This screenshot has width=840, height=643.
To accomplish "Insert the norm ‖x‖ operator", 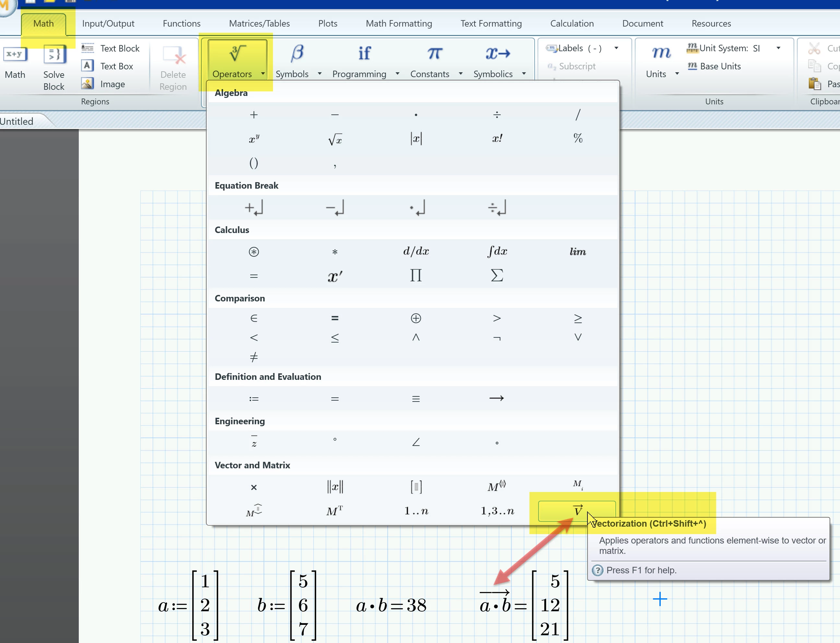I will (x=335, y=487).
